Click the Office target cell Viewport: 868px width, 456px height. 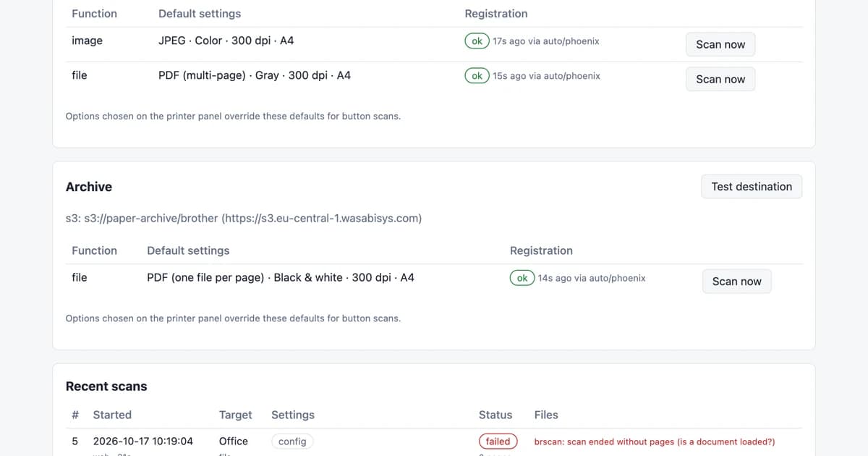pos(234,441)
